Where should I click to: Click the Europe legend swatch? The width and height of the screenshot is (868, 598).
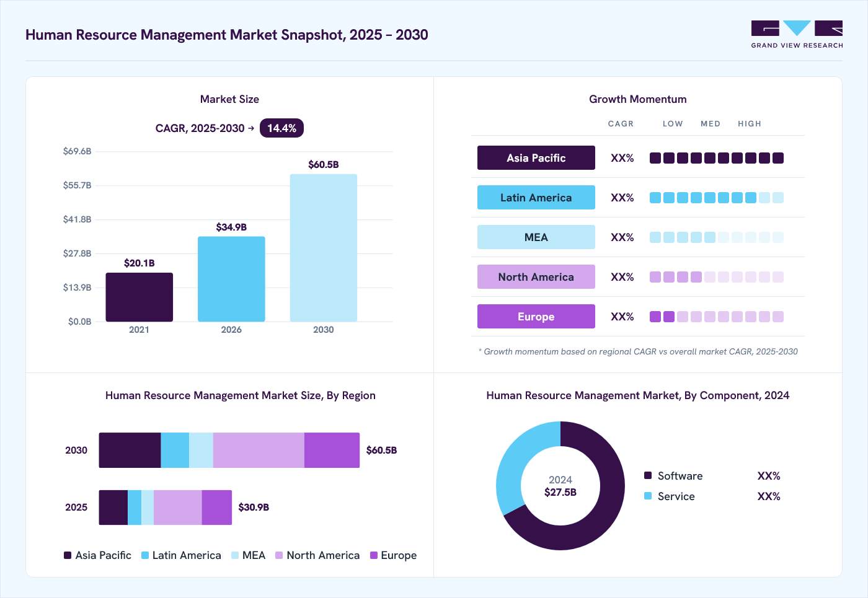pyautogui.click(x=374, y=555)
